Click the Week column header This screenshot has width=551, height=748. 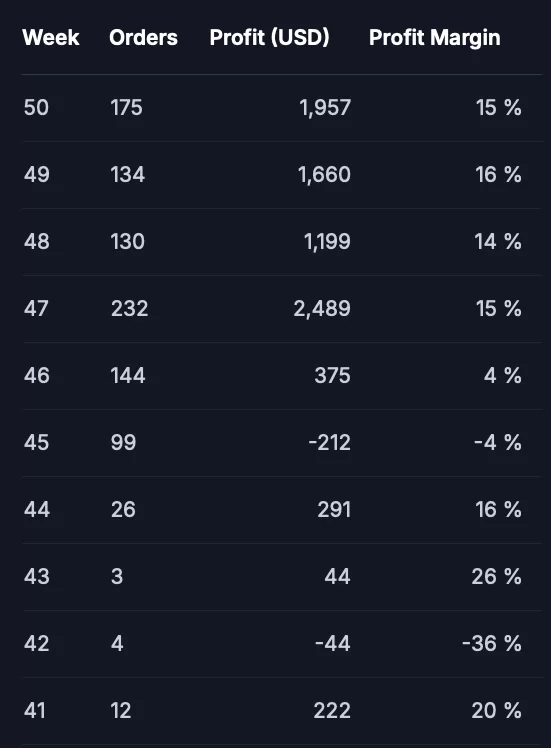point(51,38)
